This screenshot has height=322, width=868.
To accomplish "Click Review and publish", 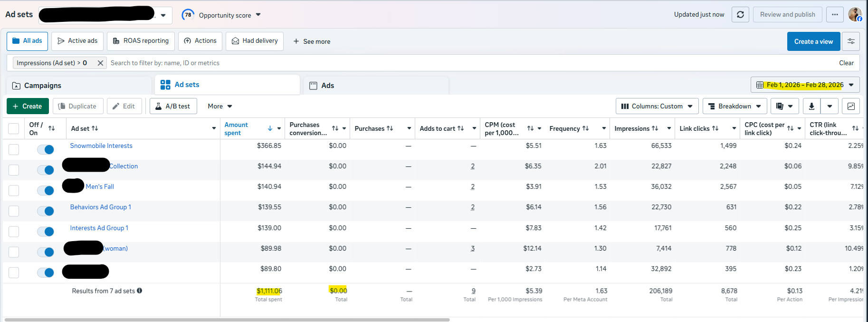I will [x=787, y=14].
